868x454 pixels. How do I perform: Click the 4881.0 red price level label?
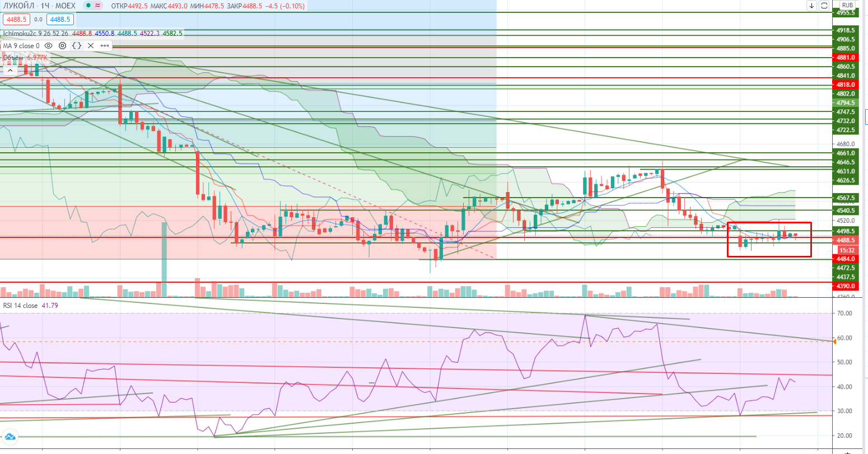[x=846, y=57]
